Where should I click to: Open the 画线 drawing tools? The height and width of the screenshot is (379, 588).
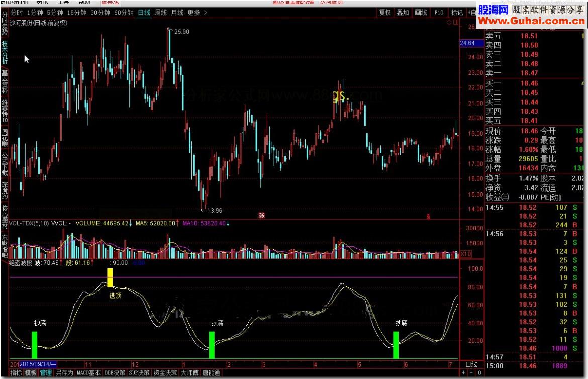(x=421, y=13)
